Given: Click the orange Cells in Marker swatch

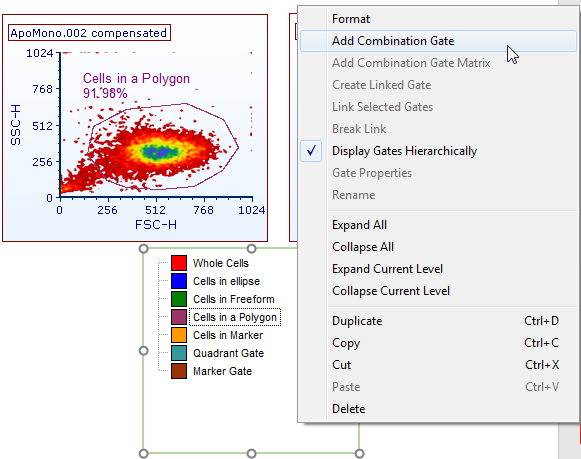Looking at the screenshot, I should 179,335.
